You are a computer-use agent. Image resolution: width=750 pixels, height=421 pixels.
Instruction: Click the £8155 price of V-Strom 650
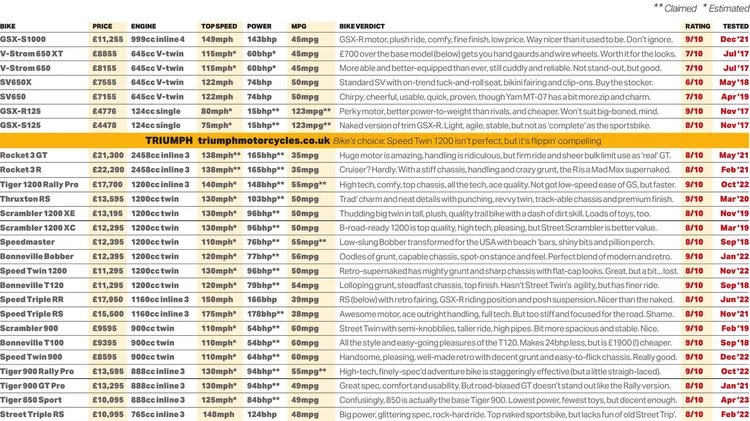click(104, 68)
